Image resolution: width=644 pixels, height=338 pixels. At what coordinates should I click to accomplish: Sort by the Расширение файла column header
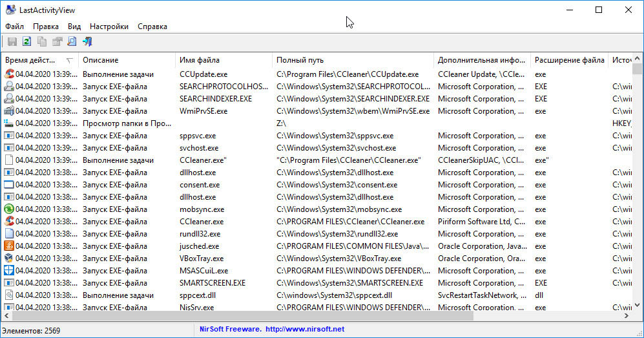569,60
